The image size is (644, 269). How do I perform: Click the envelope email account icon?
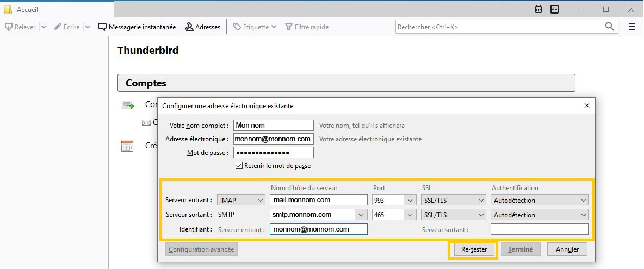point(146,122)
